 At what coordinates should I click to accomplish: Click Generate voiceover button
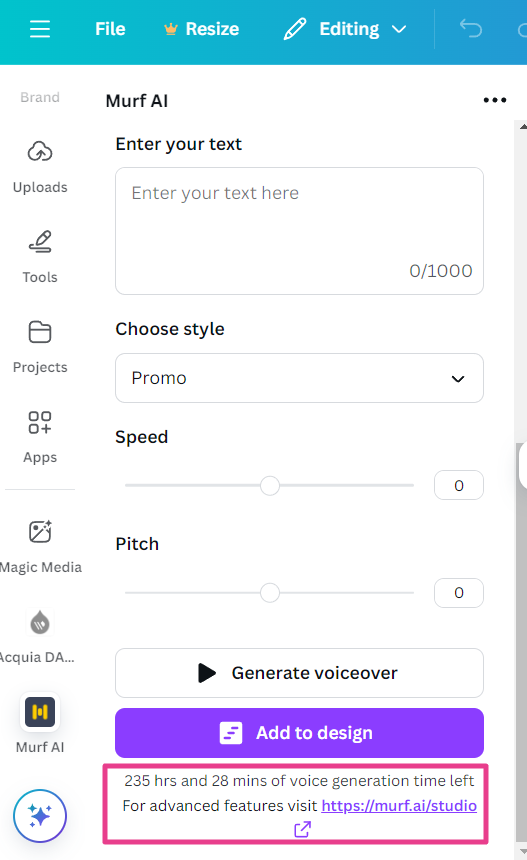299,673
